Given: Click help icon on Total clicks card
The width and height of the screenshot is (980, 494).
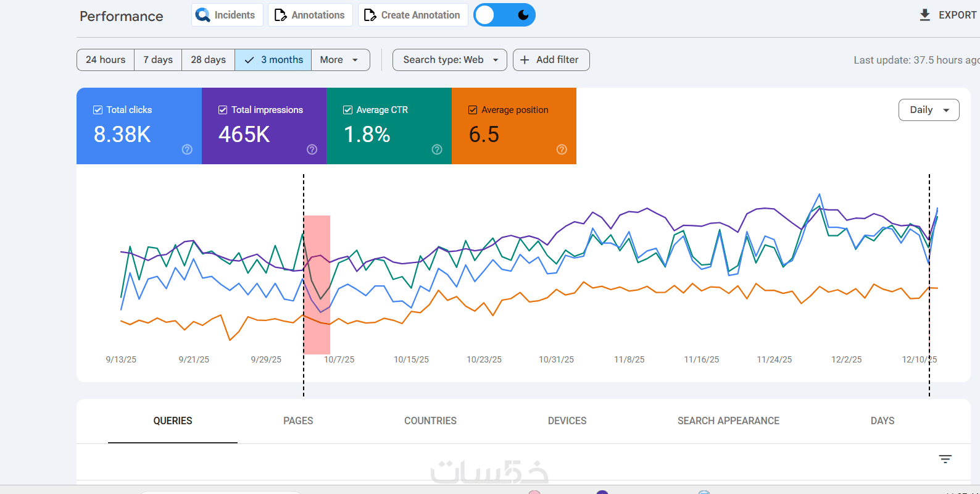Looking at the screenshot, I should [187, 149].
